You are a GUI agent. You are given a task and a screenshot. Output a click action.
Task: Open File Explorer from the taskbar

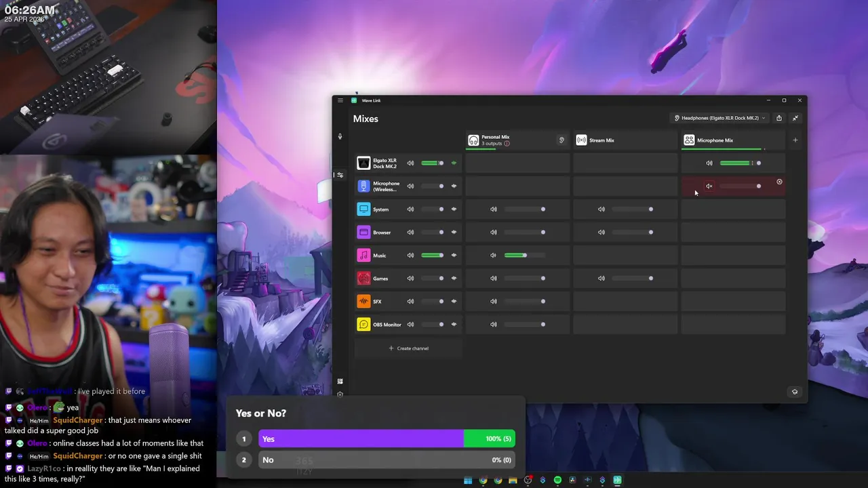pos(513,481)
